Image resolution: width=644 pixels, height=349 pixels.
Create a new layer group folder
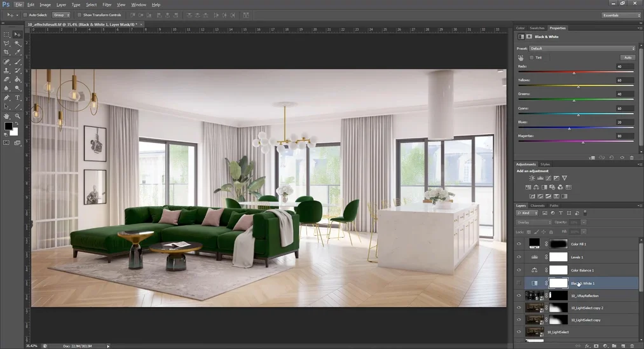point(615,346)
